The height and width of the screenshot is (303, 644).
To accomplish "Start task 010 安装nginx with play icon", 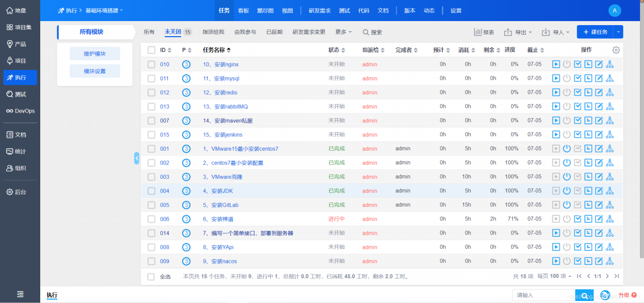I will point(556,64).
